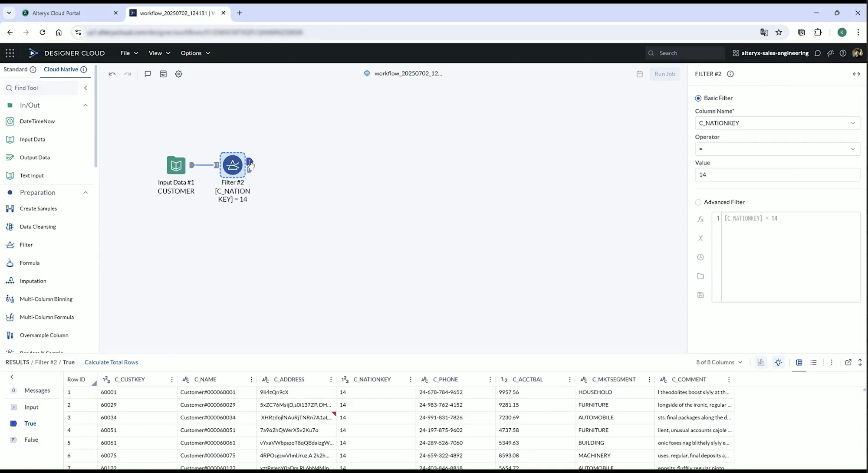Open the Column Name dropdown
This screenshot has height=473, width=868.
click(x=778, y=123)
